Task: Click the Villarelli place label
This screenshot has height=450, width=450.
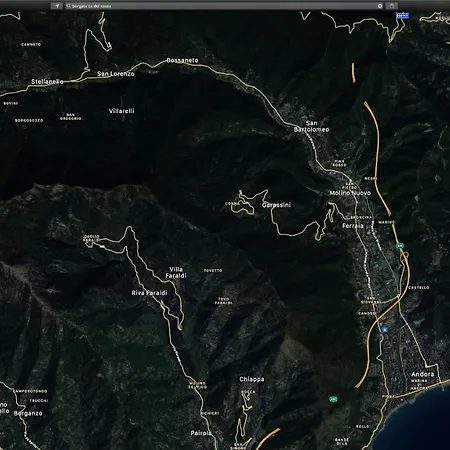Action: pos(122,111)
